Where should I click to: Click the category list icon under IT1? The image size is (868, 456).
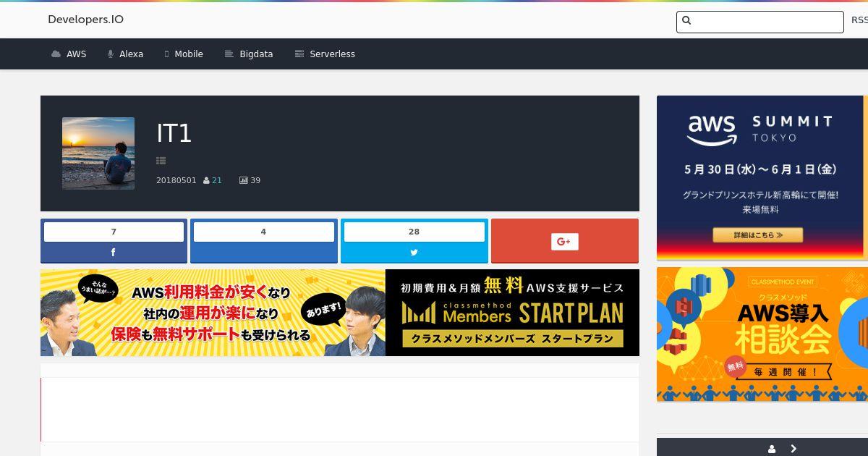[x=161, y=161]
